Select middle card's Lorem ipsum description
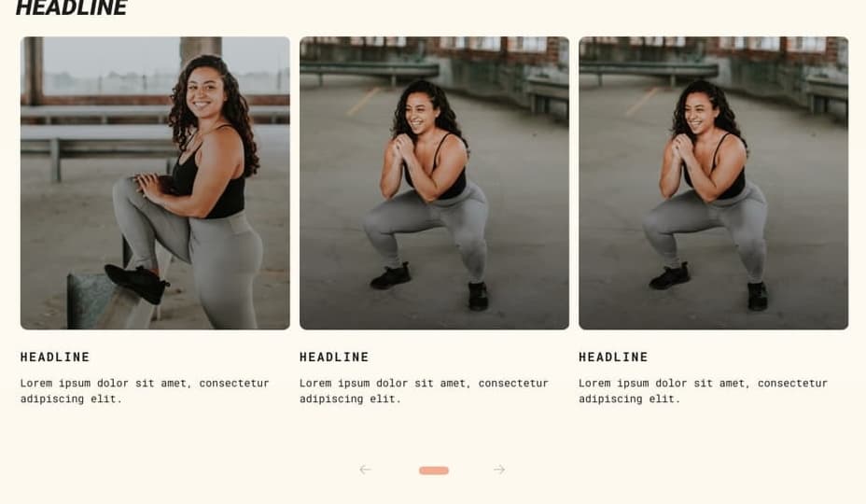Image resolution: width=866 pixels, height=504 pixels. point(425,391)
